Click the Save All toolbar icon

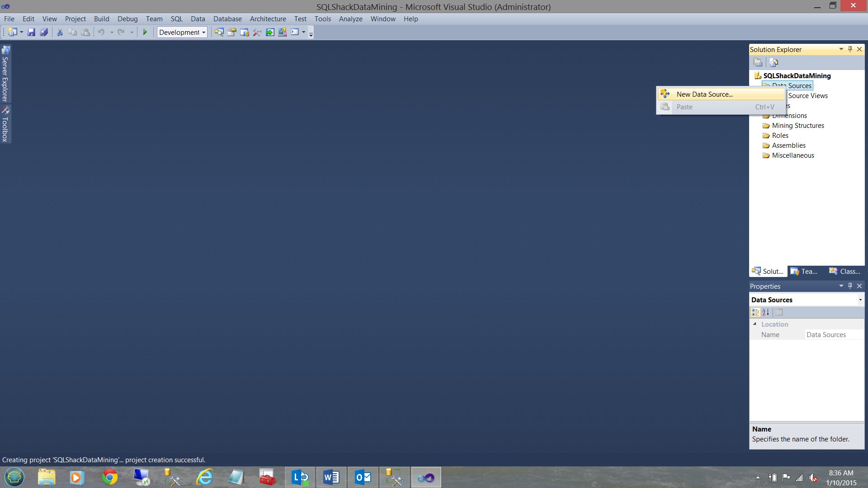coord(44,32)
